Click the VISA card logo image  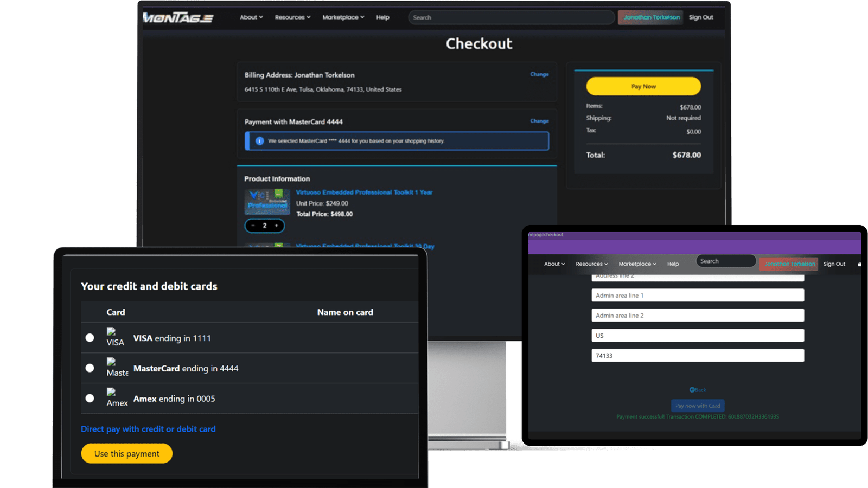pyautogui.click(x=112, y=332)
